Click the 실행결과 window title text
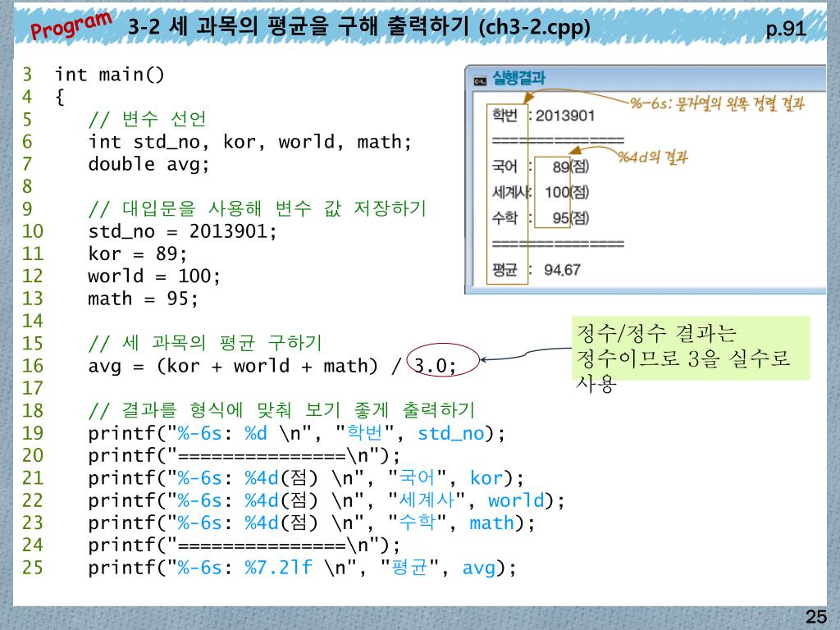Image resolution: width=840 pixels, height=630 pixels. (x=518, y=78)
